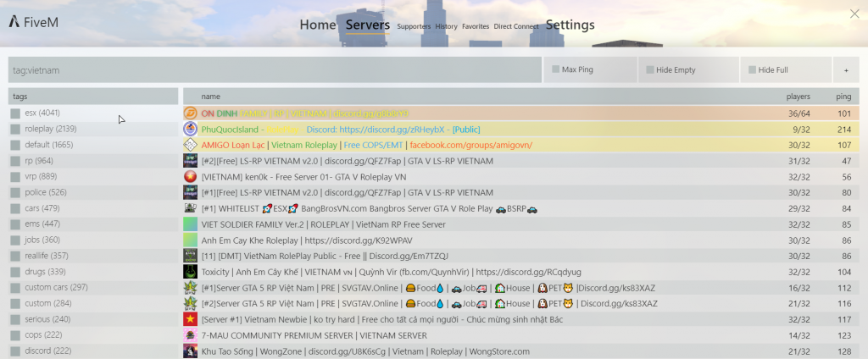Image resolution: width=868 pixels, height=359 pixels.
Task: Click the ON DINH server orange icon
Action: point(191,113)
